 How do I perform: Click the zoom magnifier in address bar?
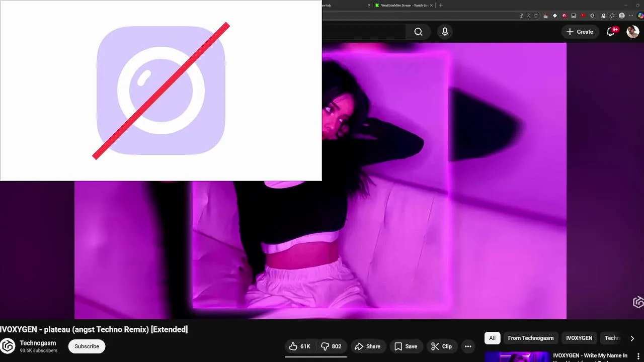click(x=528, y=16)
